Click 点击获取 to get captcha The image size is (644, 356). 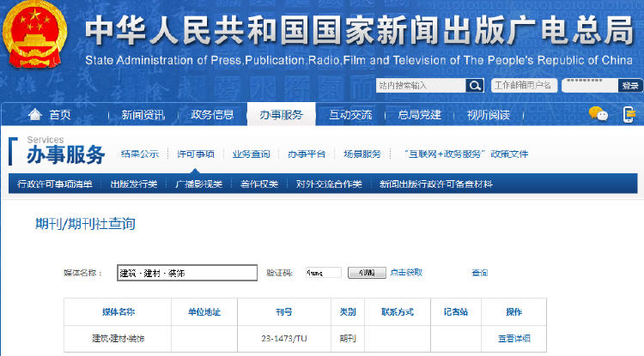click(x=406, y=273)
